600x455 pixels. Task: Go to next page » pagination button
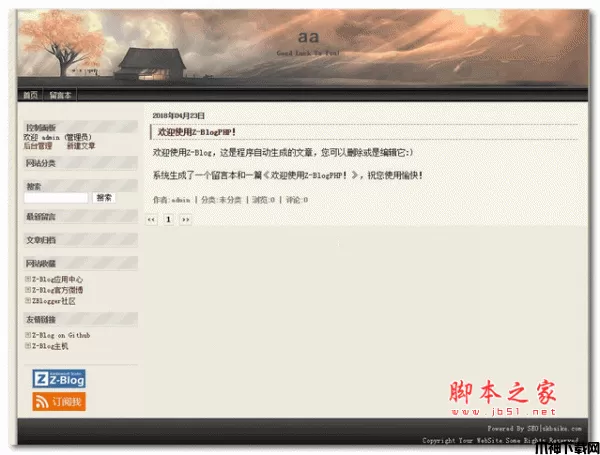pos(186,220)
